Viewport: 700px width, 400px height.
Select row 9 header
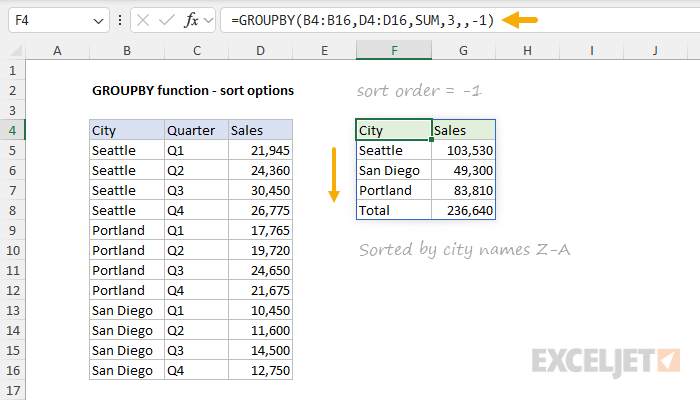click(x=12, y=230)
